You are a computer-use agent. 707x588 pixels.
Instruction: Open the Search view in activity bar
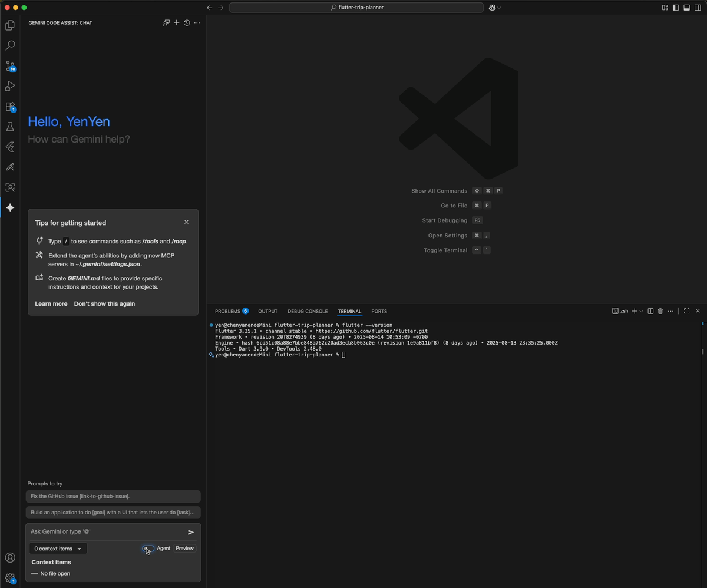coord(10,45)
